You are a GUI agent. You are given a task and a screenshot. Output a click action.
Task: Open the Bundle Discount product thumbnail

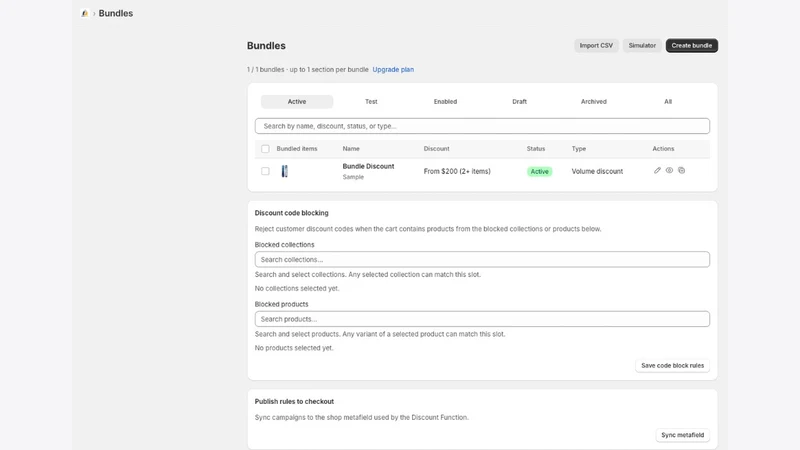[285, 171]
